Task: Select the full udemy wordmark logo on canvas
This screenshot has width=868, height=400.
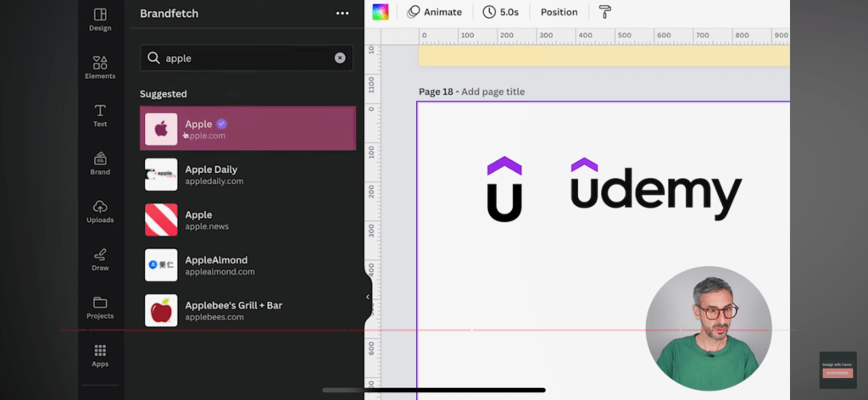Action: pyautogui.click(x=656, y=189)
